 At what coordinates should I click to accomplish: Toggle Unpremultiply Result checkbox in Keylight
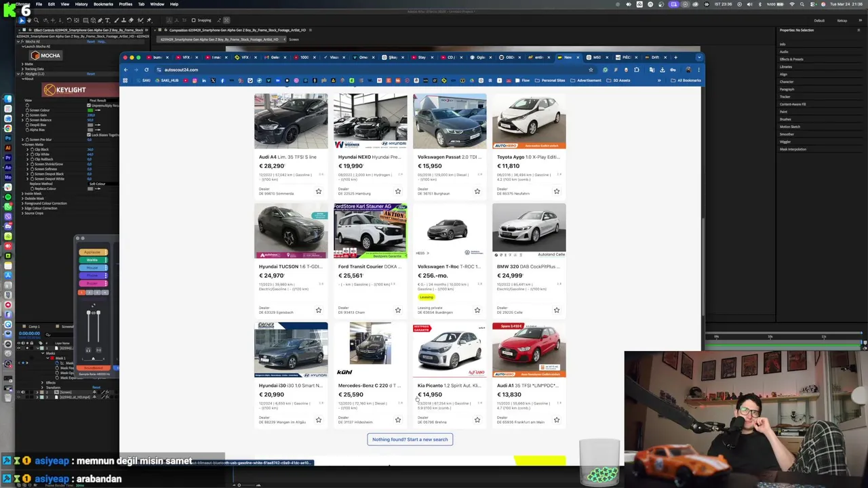89,106
